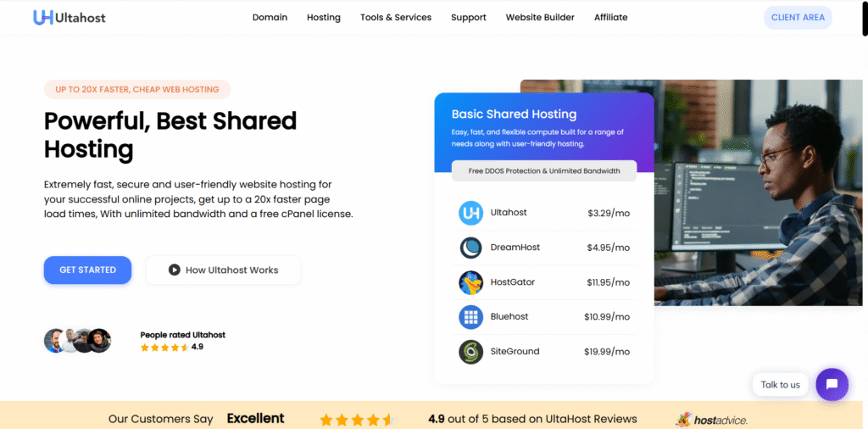The height and width of the screenshot is (429, 868).
Task: Click the Basic Shared Hosting card title
Action: [515, 114]
